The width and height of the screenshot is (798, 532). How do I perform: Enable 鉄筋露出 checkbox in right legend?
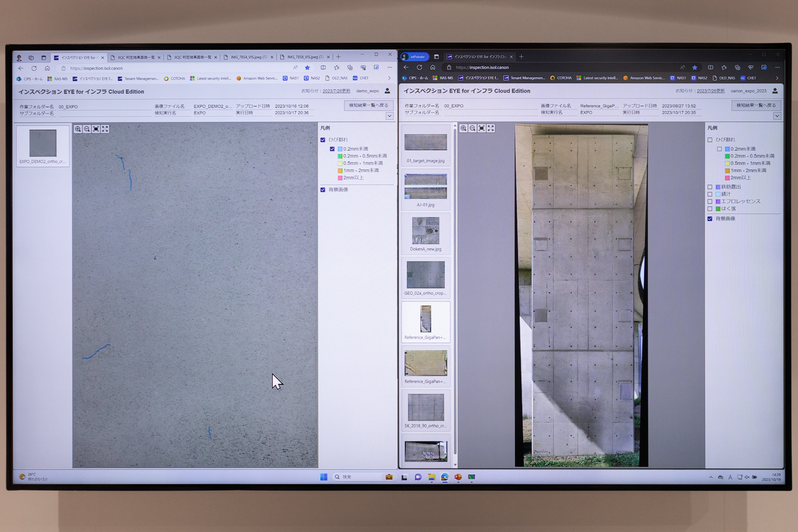click(x=710, y=187)
